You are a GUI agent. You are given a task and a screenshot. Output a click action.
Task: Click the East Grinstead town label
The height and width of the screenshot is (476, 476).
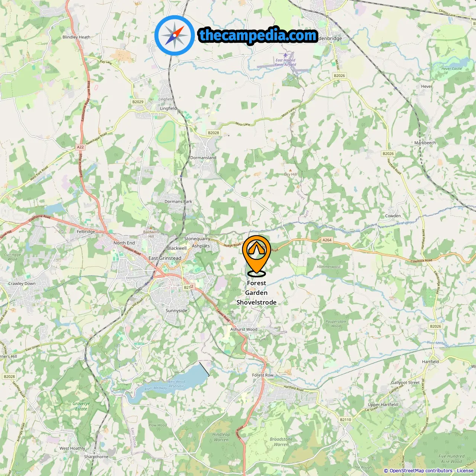[x=165, y=258]
